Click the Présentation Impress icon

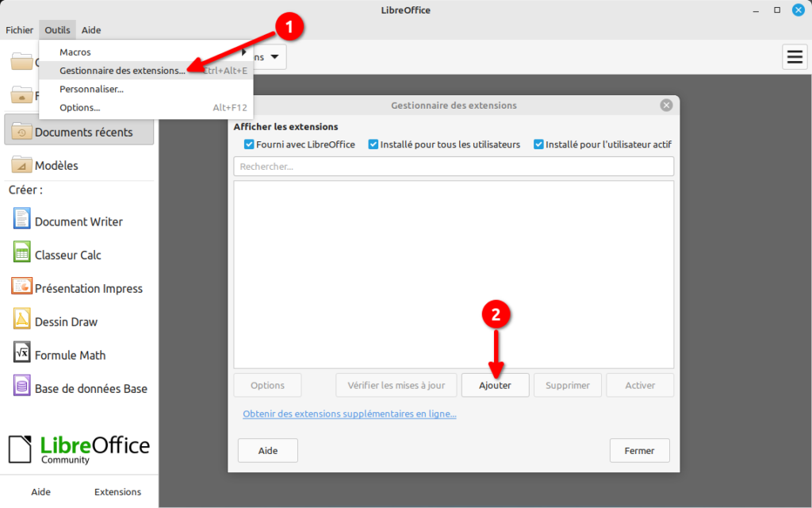pos(21,286)
